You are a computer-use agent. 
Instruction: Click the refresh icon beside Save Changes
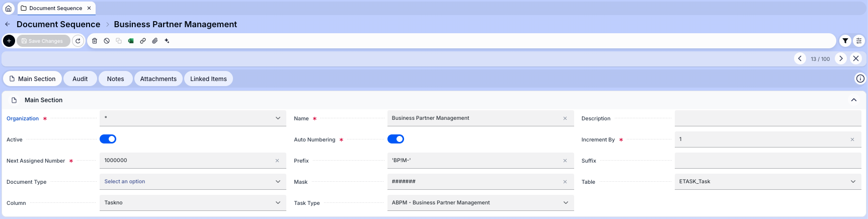click(x=78, y=41)
